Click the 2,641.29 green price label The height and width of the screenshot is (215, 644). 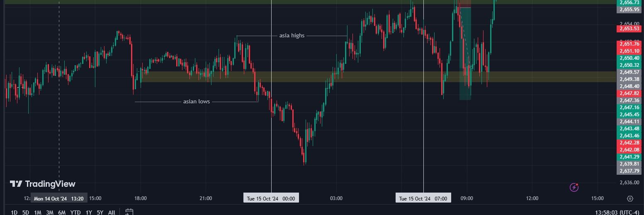coord(629,156)
